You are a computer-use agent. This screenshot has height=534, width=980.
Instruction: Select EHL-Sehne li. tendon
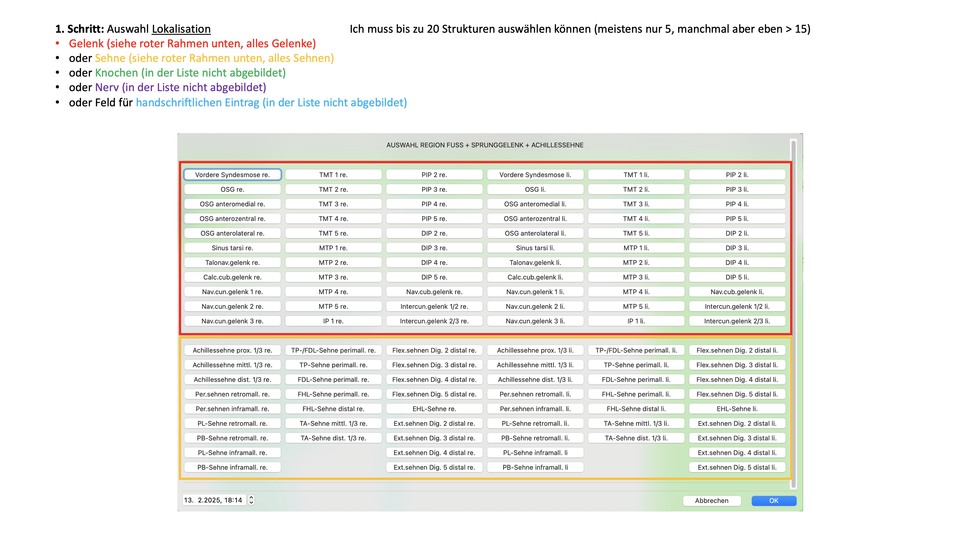[737, 408]
